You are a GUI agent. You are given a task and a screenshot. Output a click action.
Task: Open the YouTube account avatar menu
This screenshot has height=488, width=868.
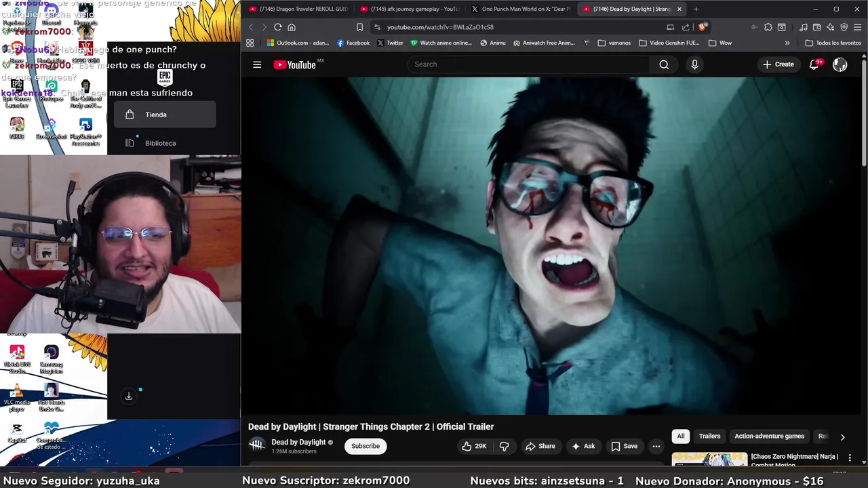pos(840,64)
